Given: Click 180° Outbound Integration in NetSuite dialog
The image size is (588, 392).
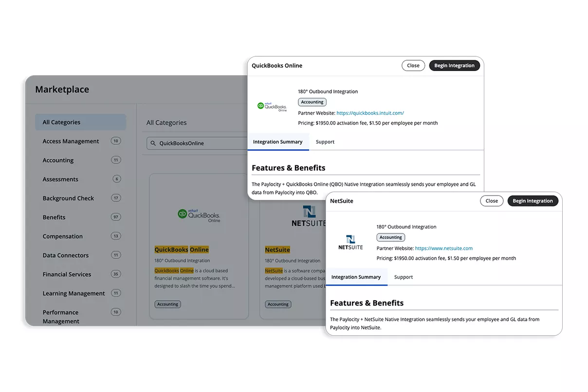Looking at the screenshot, I should 406,227.
